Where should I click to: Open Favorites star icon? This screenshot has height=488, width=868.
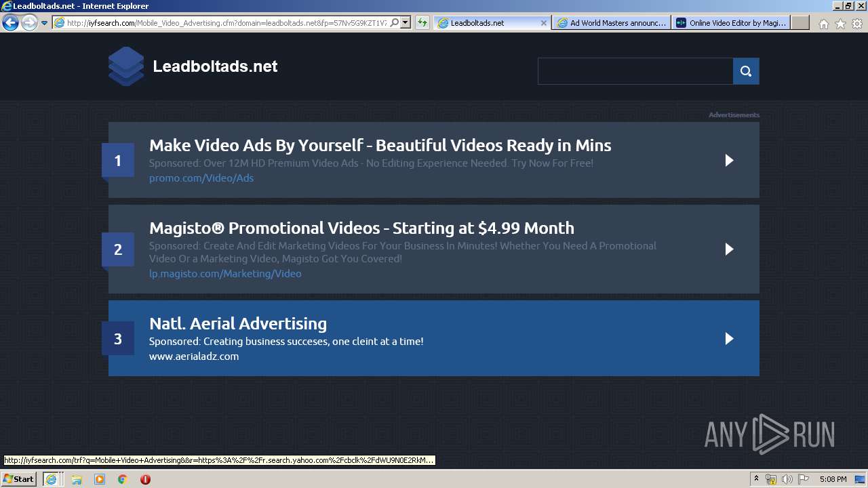[840, 24]
